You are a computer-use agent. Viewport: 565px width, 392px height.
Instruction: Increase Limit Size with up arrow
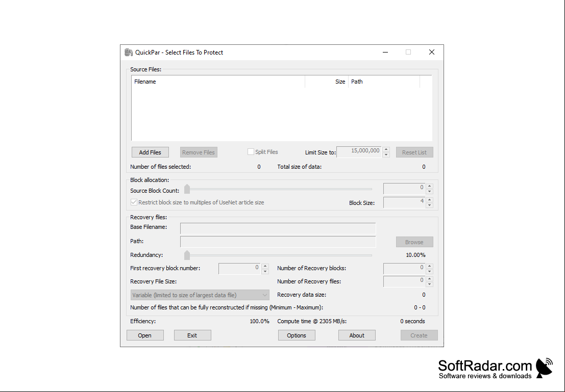(x=386, y=149)
